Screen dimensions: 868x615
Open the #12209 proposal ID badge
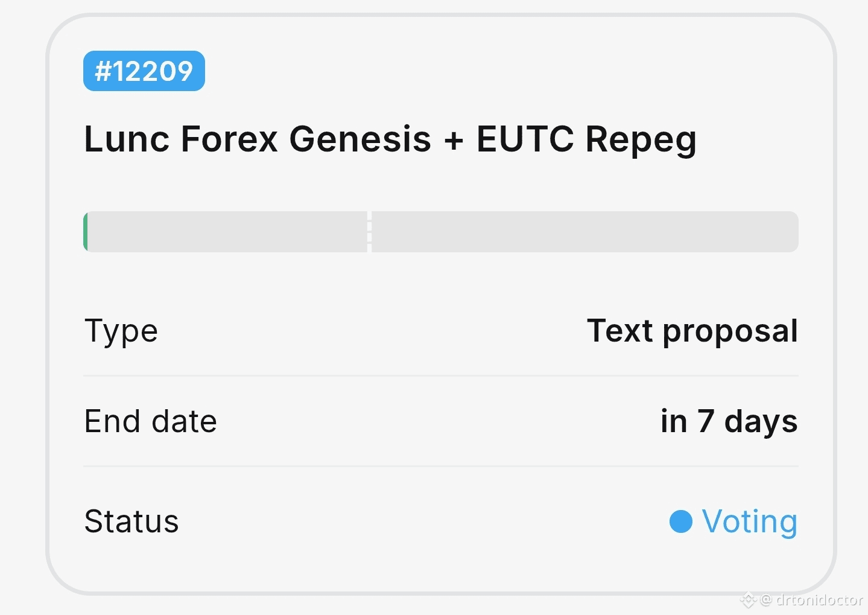(144, 71)
